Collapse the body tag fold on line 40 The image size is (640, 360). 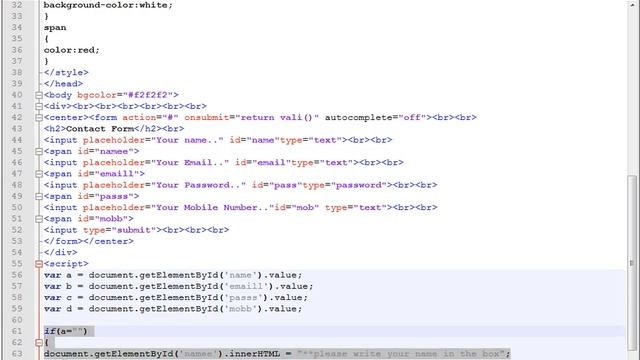click(39, 95)
